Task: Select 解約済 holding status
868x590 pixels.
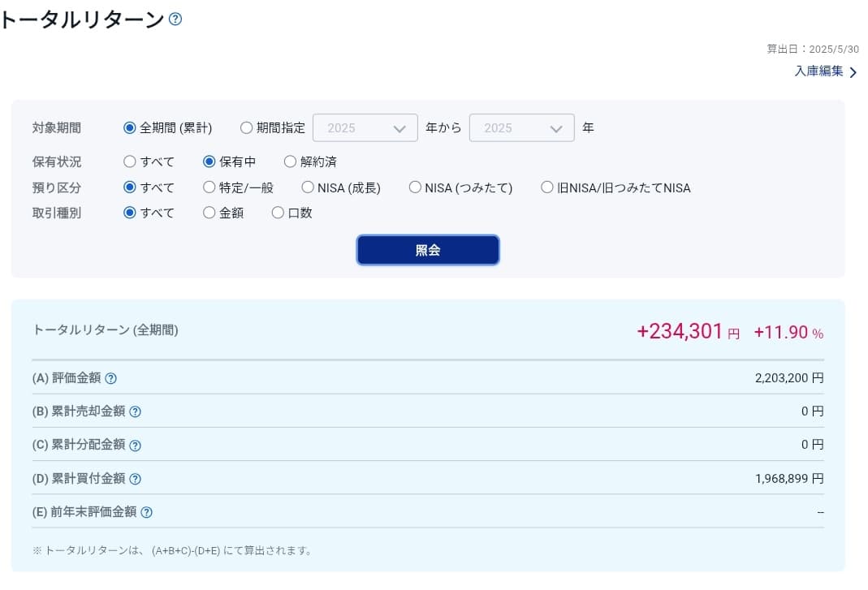Action: (291, 161)
